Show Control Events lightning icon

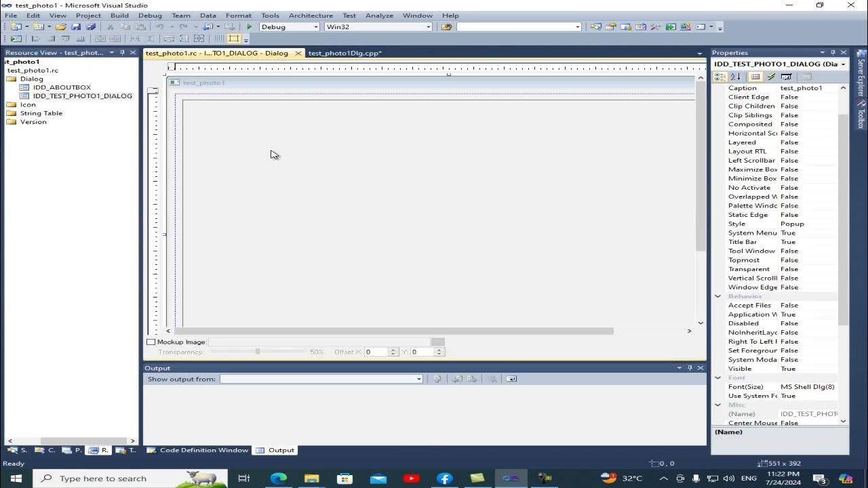pyautogui.click(x=771, y=77)
